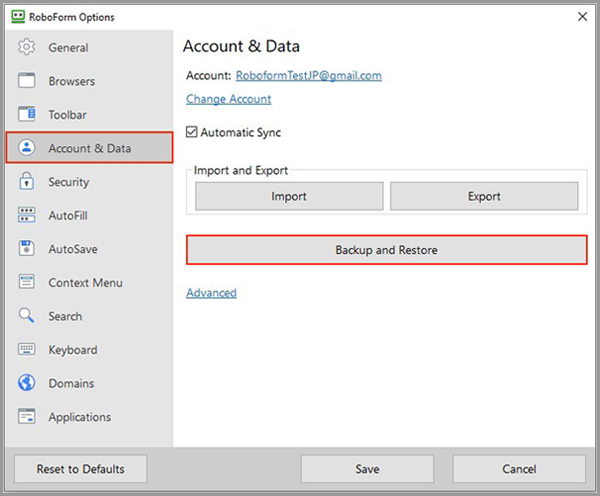Screen dimensions: 600x496
Task: Close the RoboForm Options window
Action: click(x=582, y=16)
